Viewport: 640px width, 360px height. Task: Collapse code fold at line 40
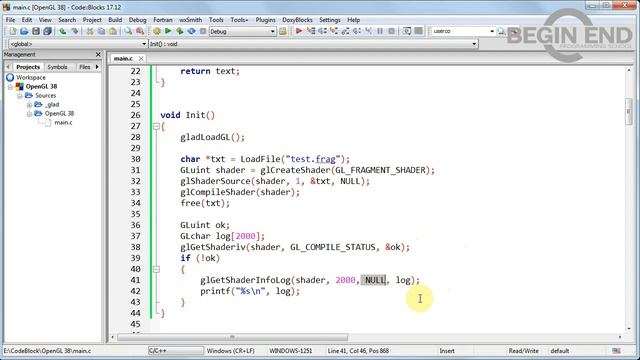(156, 269)
